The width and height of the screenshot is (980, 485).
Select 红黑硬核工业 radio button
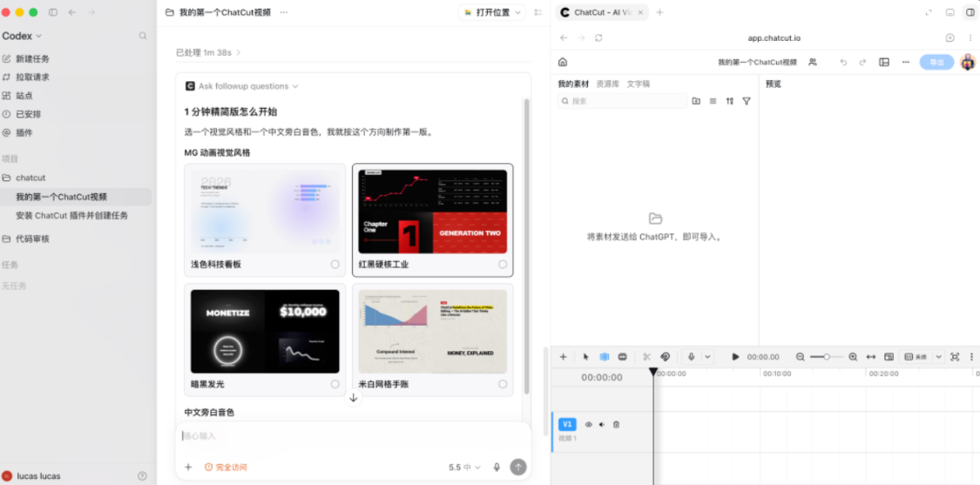tap(503, 265)
